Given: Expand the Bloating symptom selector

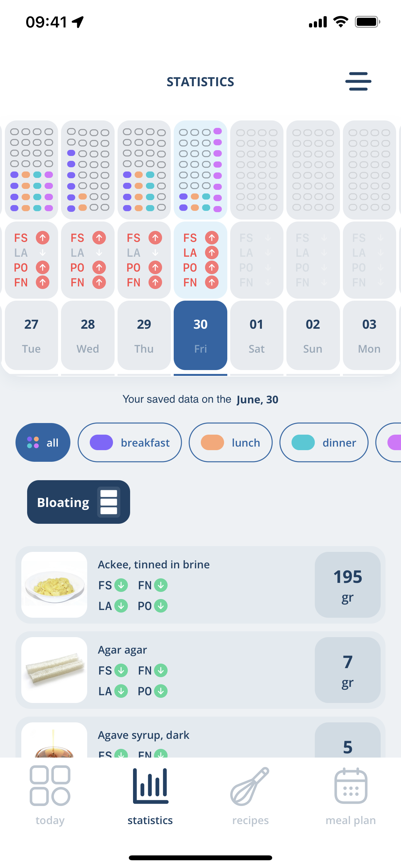Looking at the screenshot, I should 78,502.
